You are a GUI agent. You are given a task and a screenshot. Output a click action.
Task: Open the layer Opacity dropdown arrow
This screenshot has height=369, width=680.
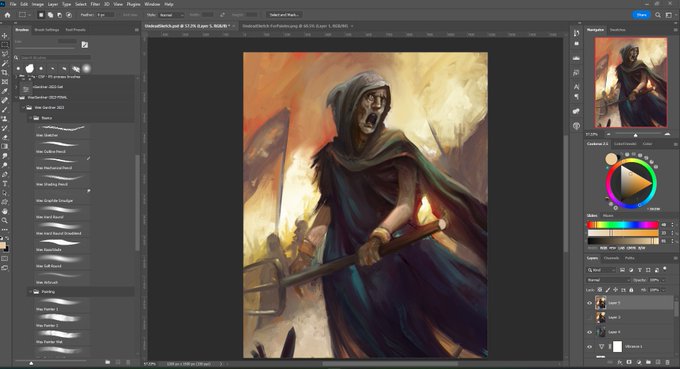(664, 280)
